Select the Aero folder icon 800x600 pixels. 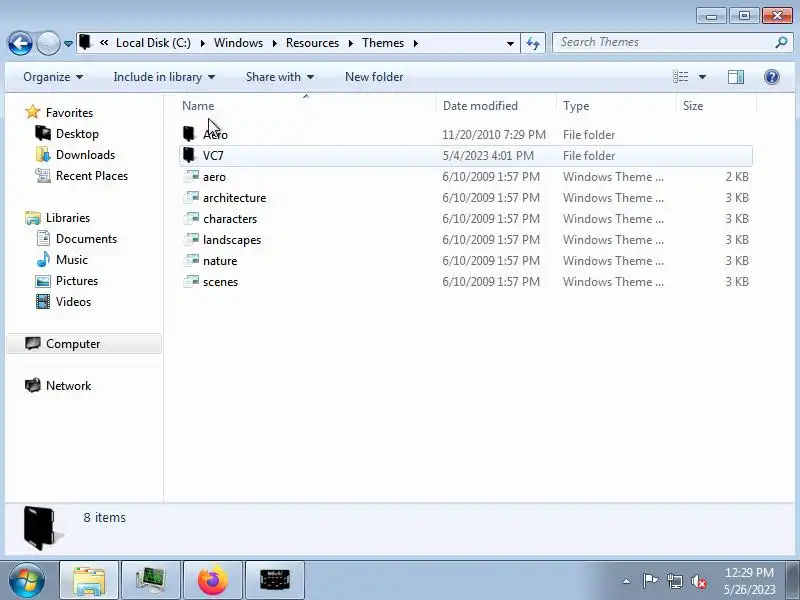coord(189,134)
